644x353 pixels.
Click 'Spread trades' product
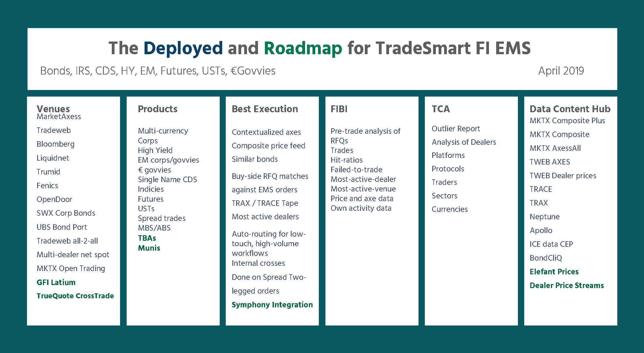click(x=162, y=218)
